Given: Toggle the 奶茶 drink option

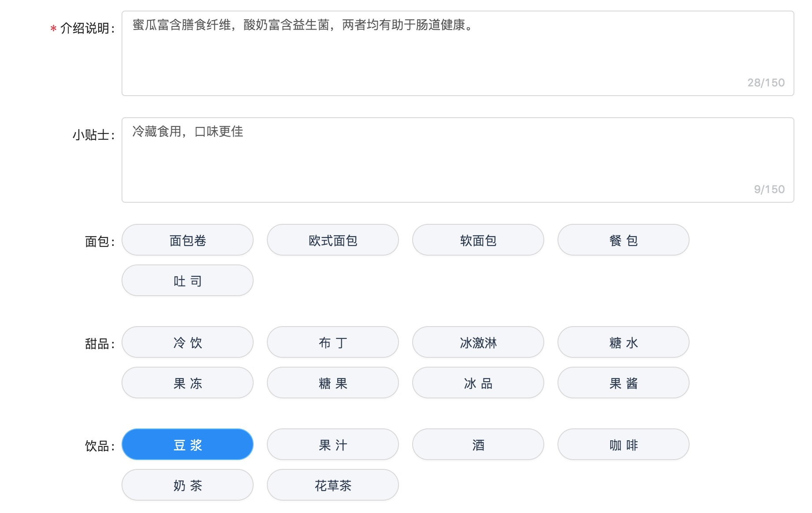Looking at the screenshot, I should (x=188, y=485).
